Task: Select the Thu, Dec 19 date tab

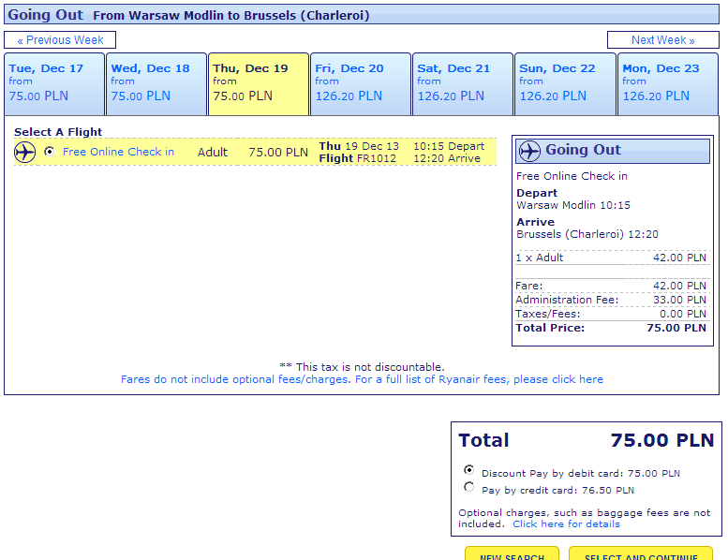Action: click(x=259, y=83)
